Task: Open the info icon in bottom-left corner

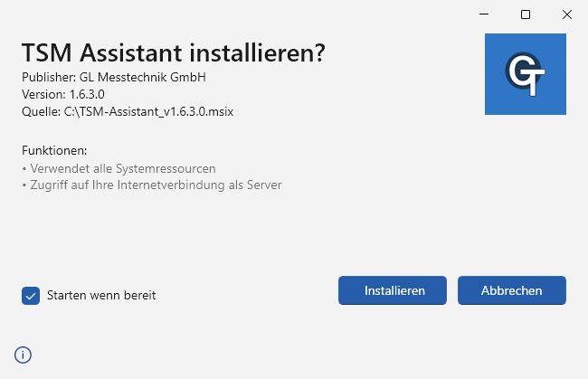Action: click(24, 355)
